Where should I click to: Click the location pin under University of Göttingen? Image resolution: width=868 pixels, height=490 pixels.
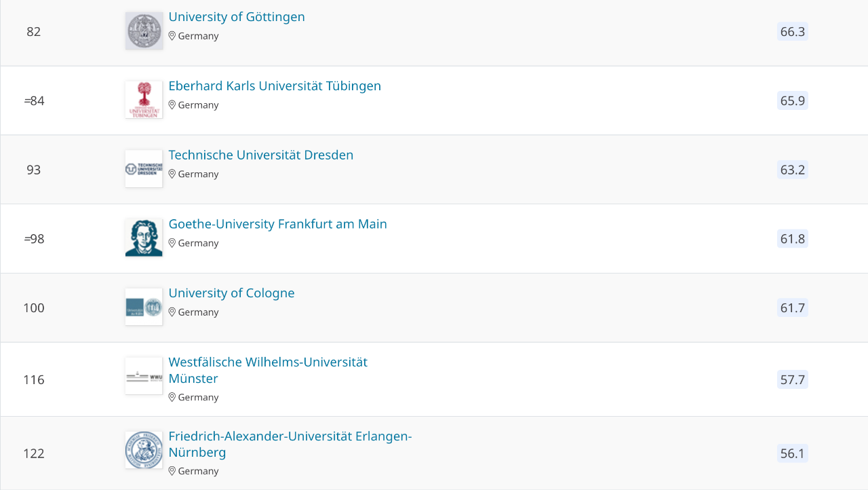[x=172, y=36]
